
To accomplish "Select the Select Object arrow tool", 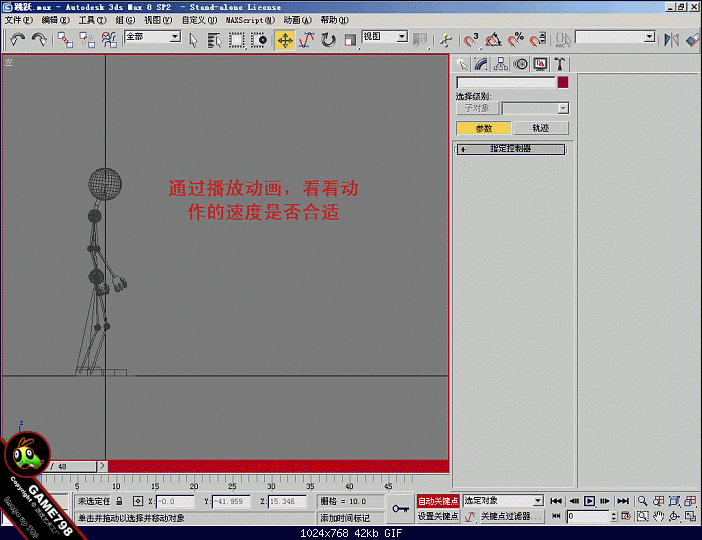I will 193,40.
